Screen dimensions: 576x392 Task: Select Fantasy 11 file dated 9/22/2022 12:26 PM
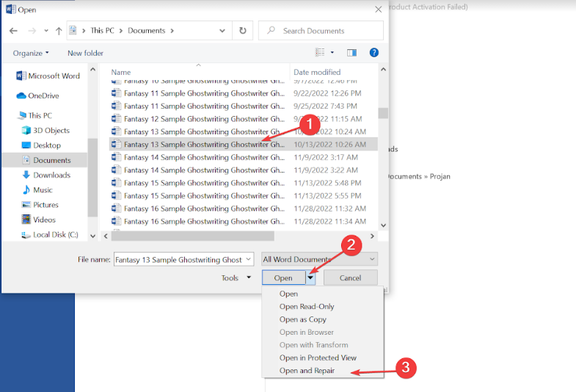tap(243, 93)
